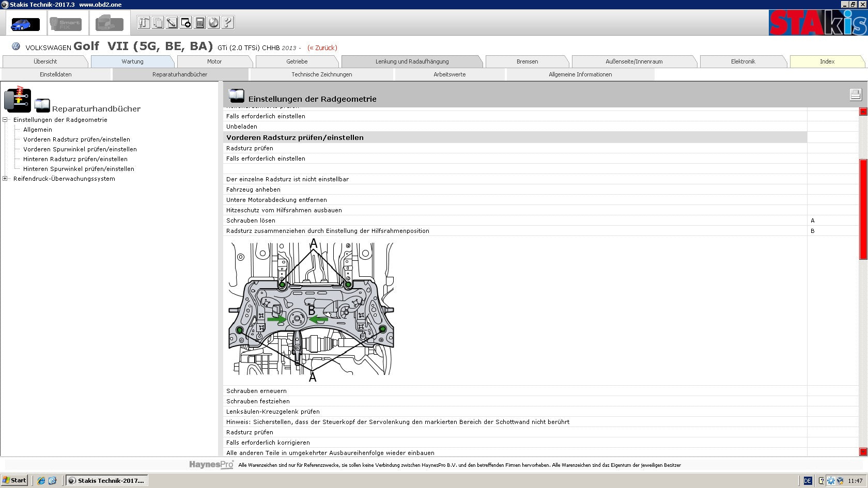Click the open book icon next to Einstellungen title

(236, 96)
